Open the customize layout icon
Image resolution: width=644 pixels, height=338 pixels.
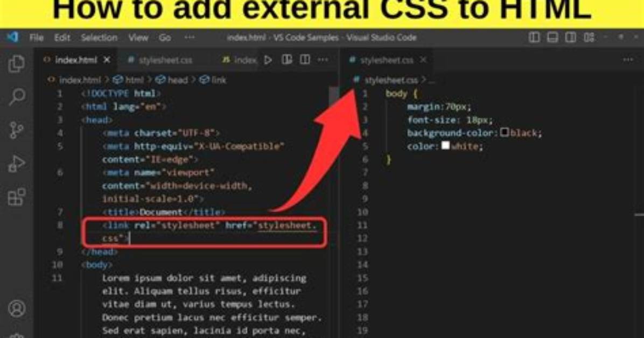tap(589, 37)
